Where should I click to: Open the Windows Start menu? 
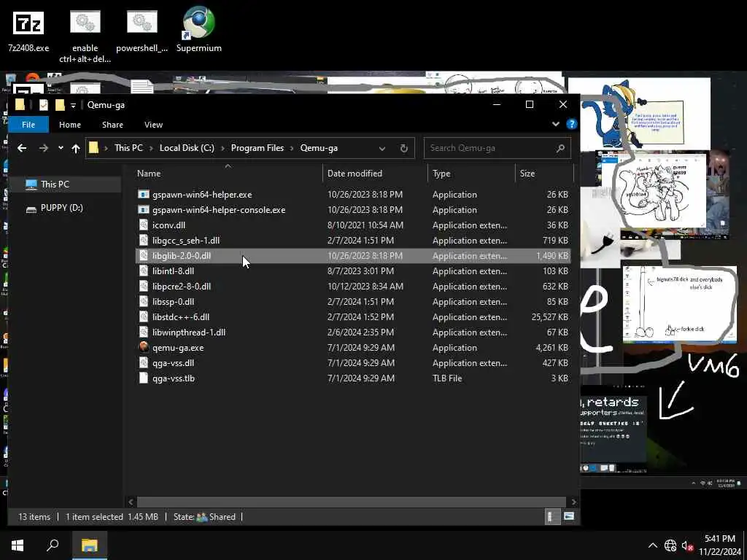(x=18, y=545)
